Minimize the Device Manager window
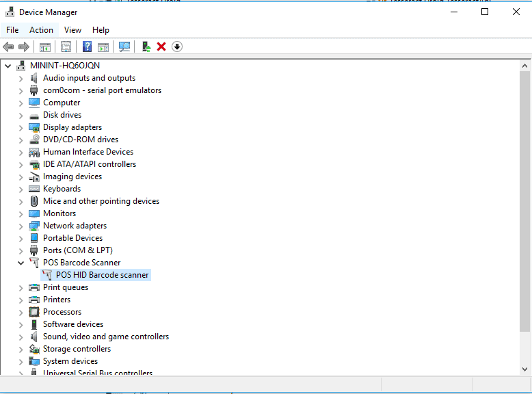 tap(454, 12)
